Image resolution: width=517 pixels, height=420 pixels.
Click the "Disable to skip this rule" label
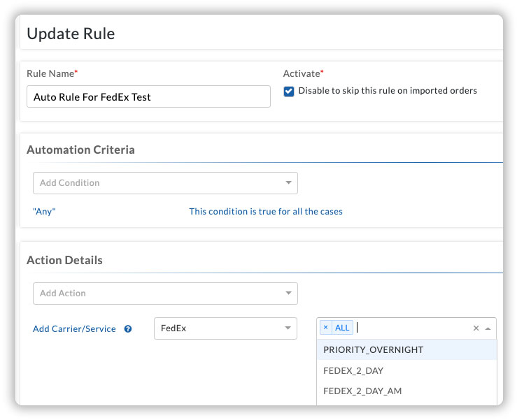tap(388, 91)
